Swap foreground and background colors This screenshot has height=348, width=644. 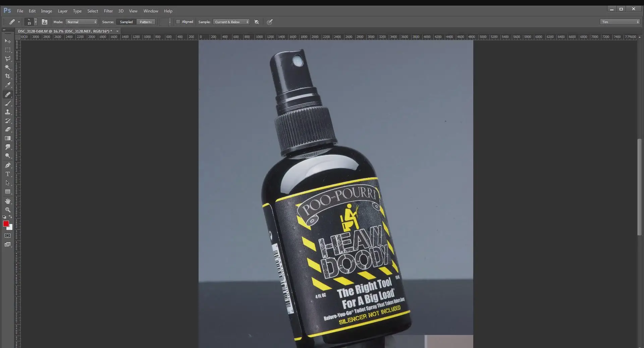[x=10, y=217]
